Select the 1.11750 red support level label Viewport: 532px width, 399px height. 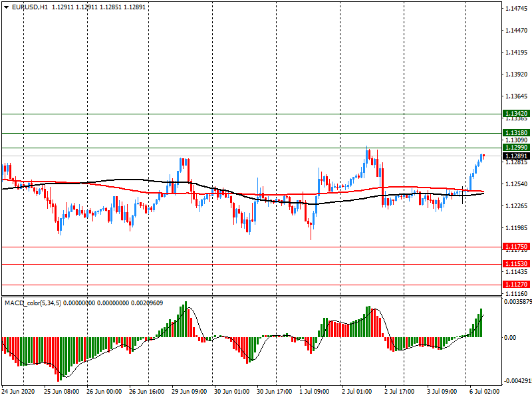516,247
